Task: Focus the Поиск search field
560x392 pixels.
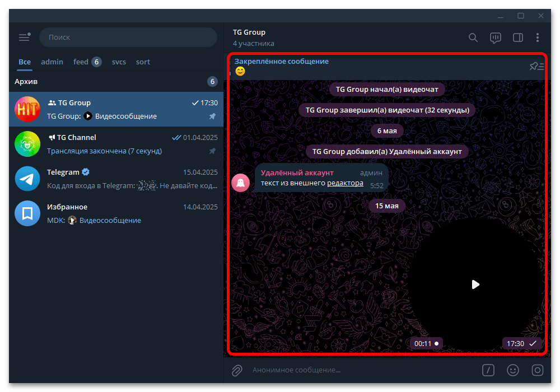Action: 128,37
